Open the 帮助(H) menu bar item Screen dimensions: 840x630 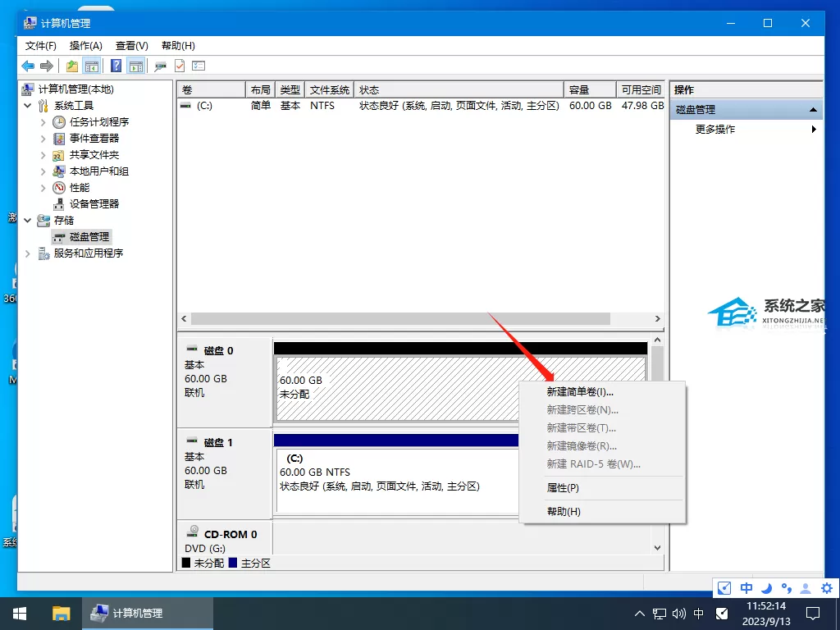point(178,46)
